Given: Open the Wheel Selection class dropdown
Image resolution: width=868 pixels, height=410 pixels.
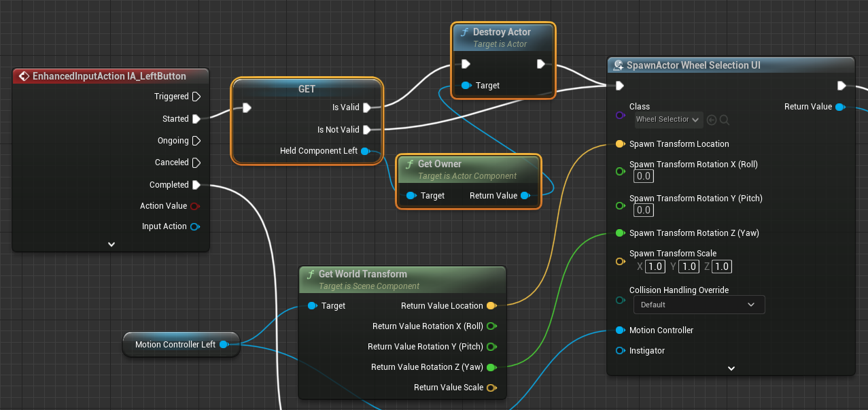Looking at the screenshot, I should point(667,120).
